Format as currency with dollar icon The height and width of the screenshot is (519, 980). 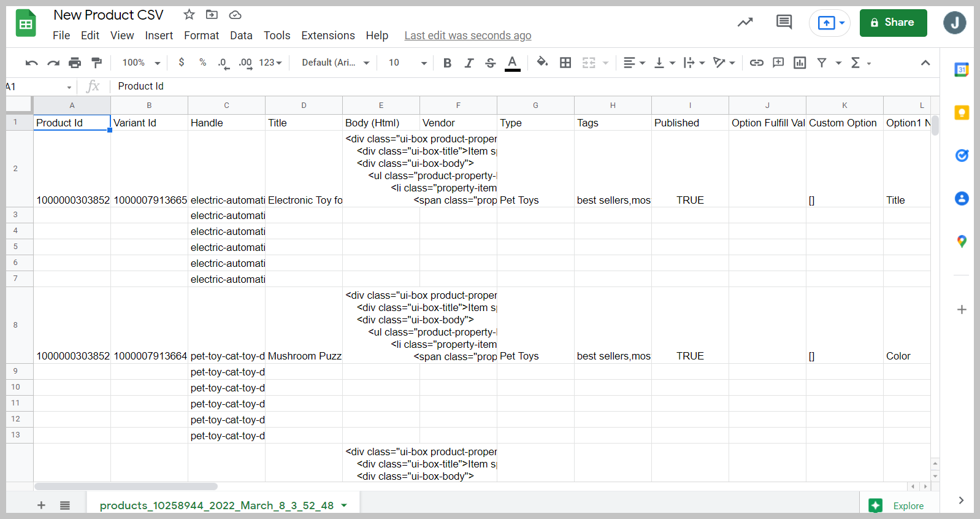click(x=182, y=63)
